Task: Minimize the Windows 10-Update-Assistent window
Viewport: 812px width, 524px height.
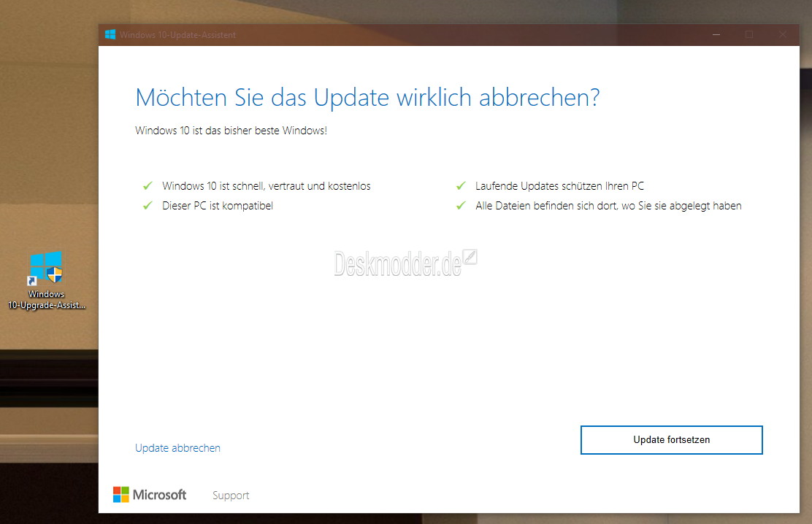Action: (716, 35)
